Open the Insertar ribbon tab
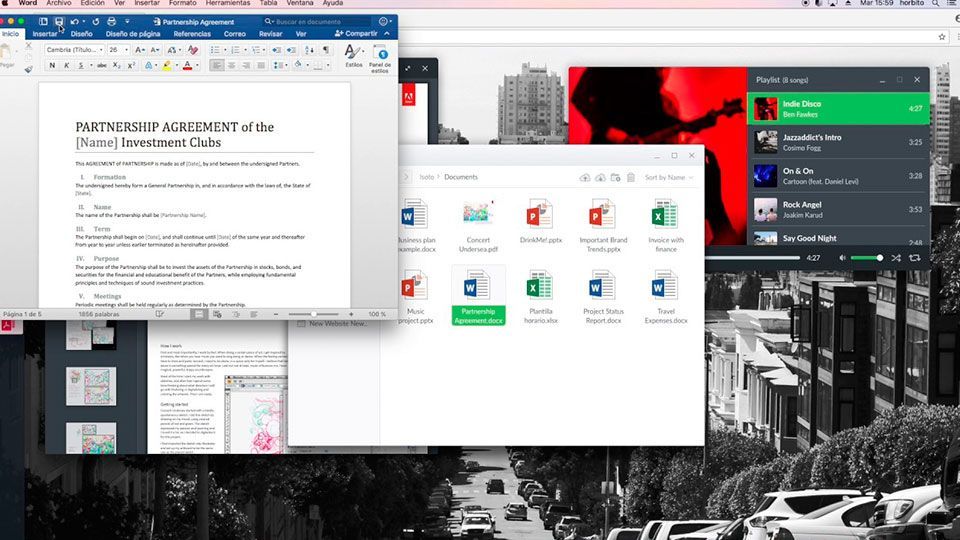Image resolution: width=960 pixels, height=540 pixels. (x=45, y=34)
